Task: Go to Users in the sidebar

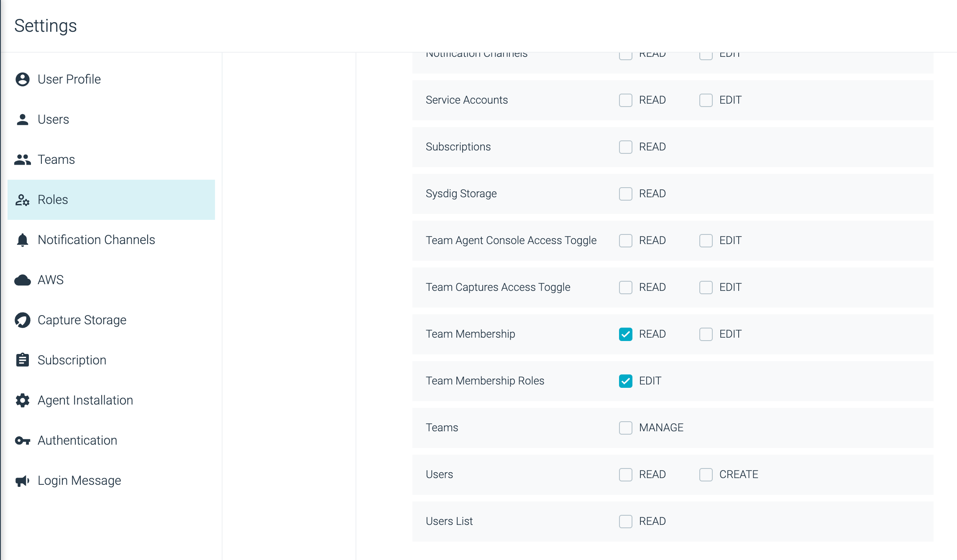Action: [111, 120]
